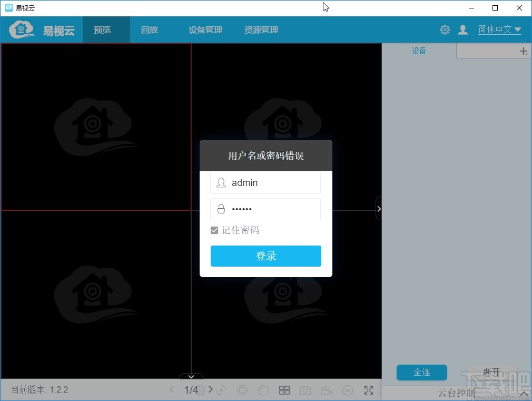Take a snapshot using the camera icon
Image resolution: width=532 pixels, height=401 pixels.
(306, 390)
